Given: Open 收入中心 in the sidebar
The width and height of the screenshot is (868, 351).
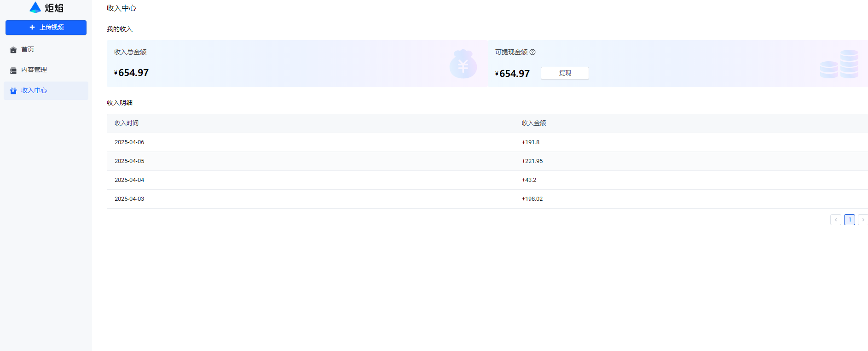Looking at the screenshot, I should (34, 91).
